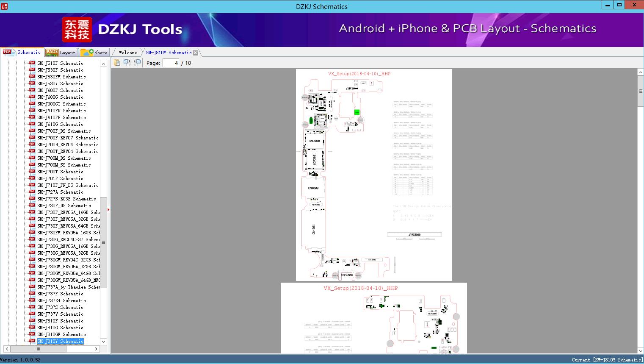The width and height of the screenshot is (644, 364).
Task: Click PDF icon of SM-J701F Schematic
Action: pyautogui.click(x=32, y=178)
